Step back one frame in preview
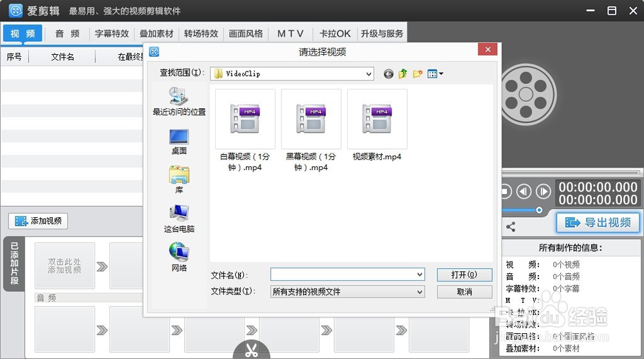This screenshot has width=644, height=359. [524, 191]
